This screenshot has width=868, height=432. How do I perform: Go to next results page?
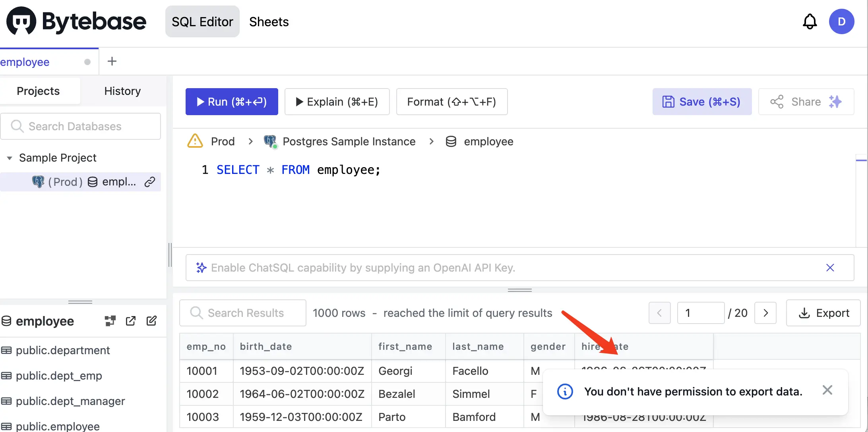coord(765,313)
